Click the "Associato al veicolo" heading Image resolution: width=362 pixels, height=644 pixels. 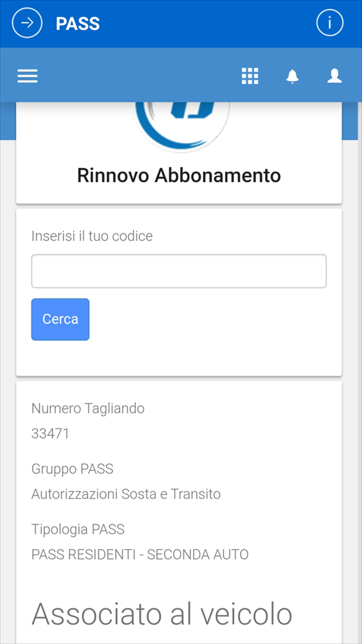point(162,614)
